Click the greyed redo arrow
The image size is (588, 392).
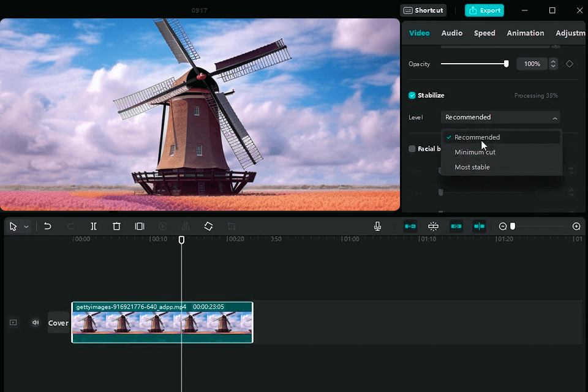[70, 226]
